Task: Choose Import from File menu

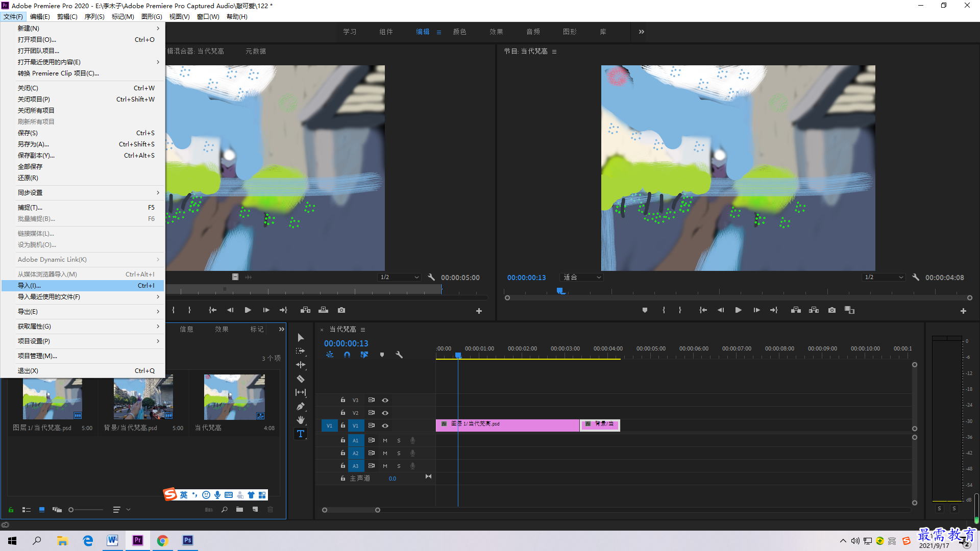Action: [83, 286]
